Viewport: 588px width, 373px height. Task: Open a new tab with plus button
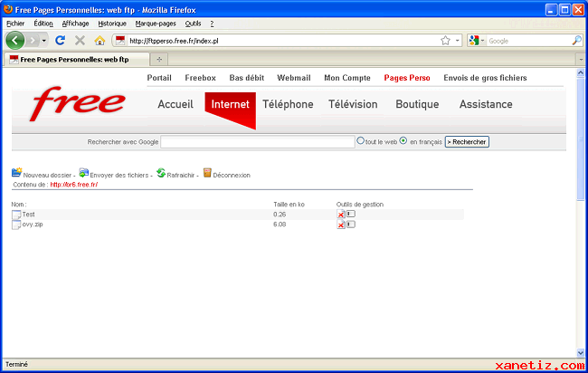159,59
